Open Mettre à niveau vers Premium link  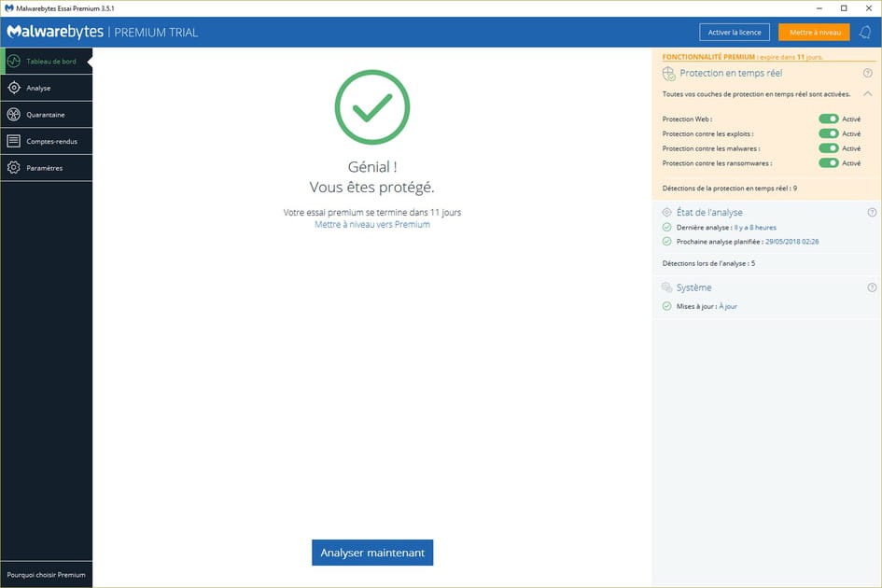tap(371, 224)
